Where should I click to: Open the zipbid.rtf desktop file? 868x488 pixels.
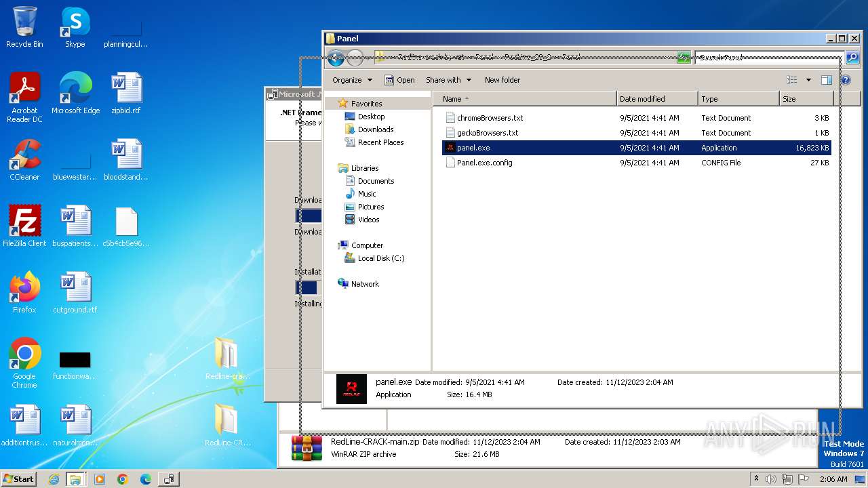[x=125, y=94]
